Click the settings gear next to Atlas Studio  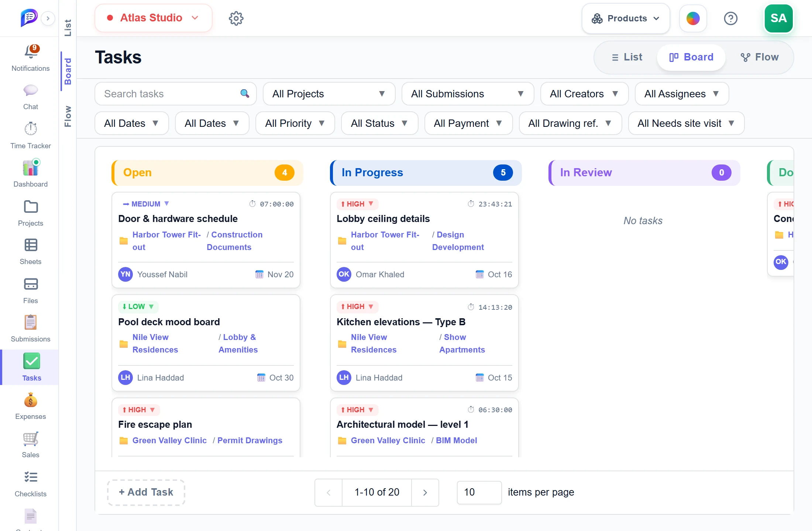[x=236, y=18]
